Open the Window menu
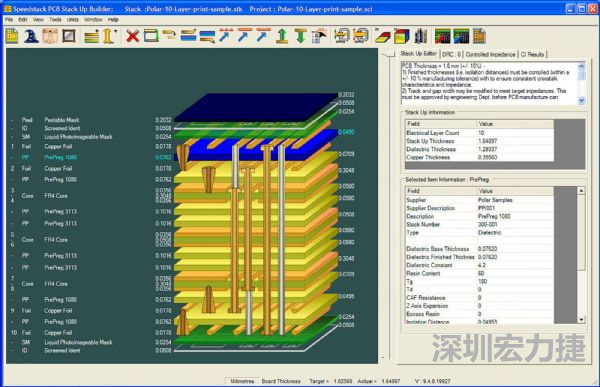Viewport: 600px width, 387px height. point(93,20)
